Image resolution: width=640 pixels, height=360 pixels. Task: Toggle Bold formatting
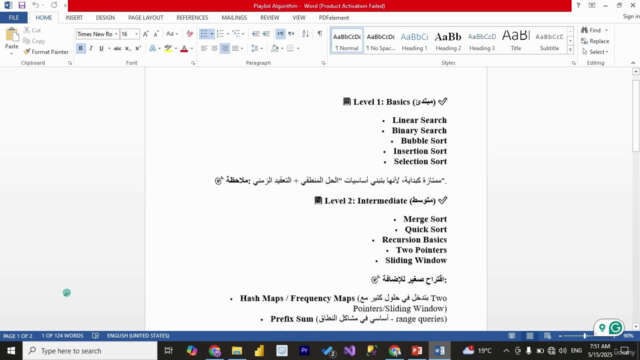[x=80, y=48]
